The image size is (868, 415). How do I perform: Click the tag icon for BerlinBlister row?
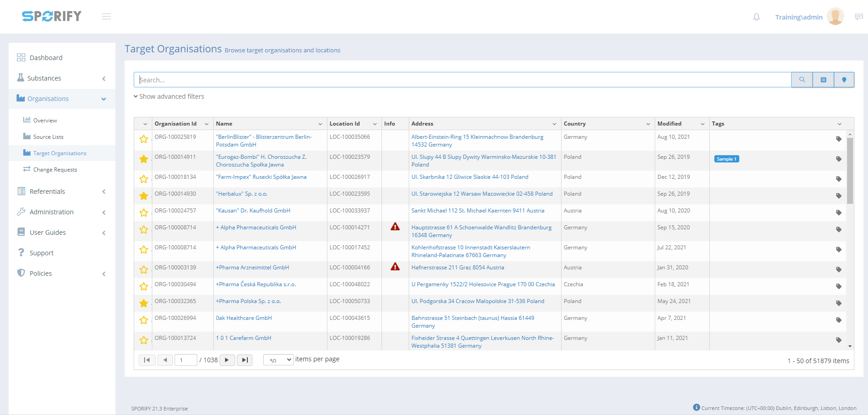coord(838,139)
